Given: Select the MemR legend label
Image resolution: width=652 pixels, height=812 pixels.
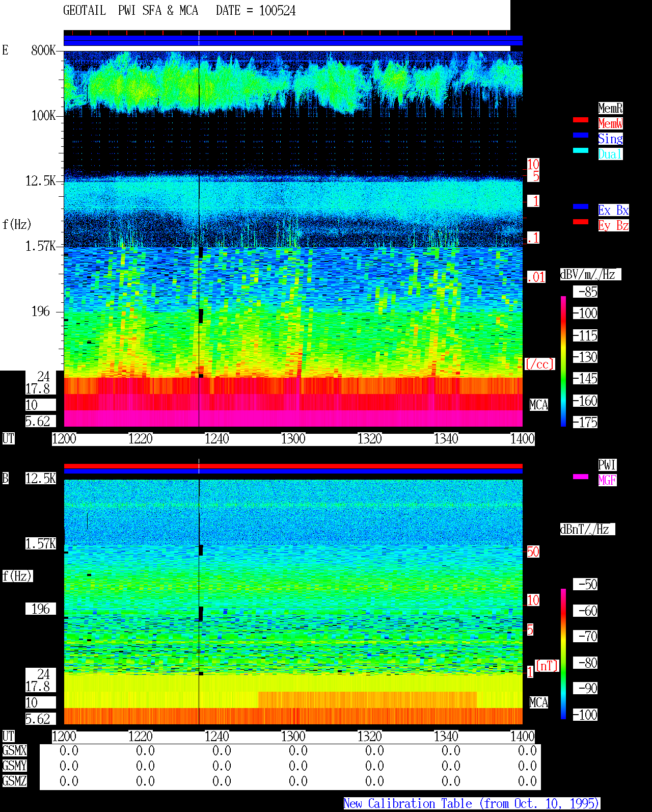Looking at the screenshot, I should (x=610, y=108).
